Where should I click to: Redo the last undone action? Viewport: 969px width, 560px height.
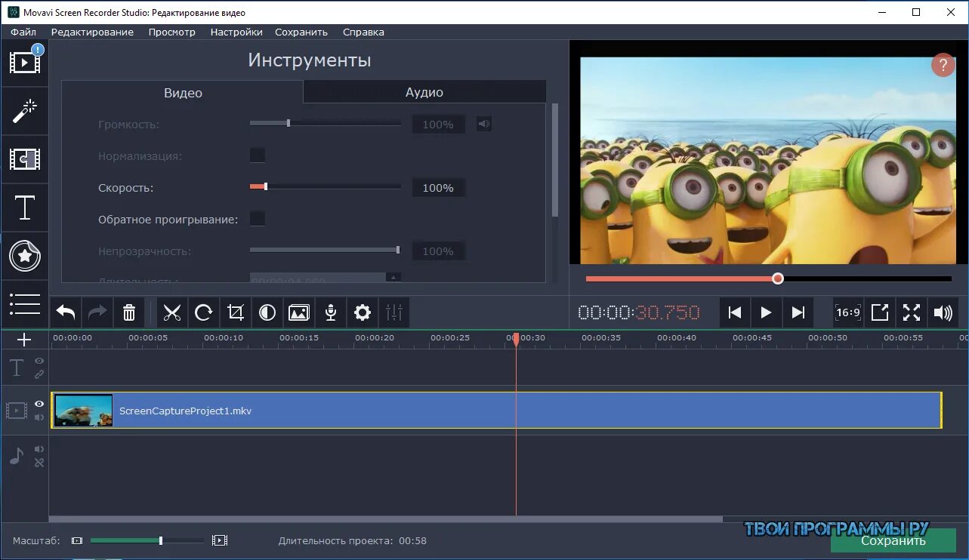[x=97, y=312]
